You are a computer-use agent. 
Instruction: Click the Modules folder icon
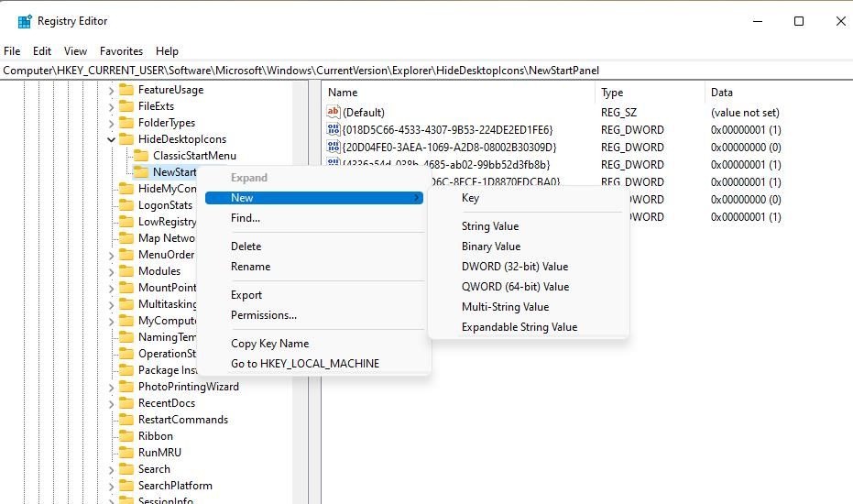point(126,270)
